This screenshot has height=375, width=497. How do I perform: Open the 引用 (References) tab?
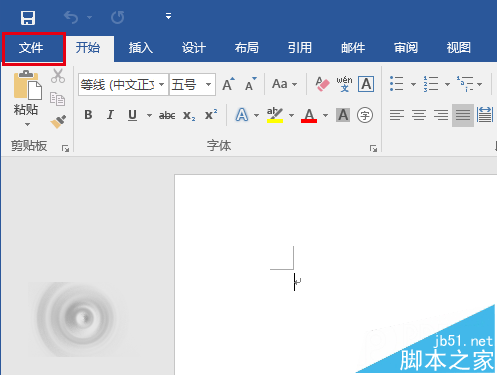[x=300, y=48]
